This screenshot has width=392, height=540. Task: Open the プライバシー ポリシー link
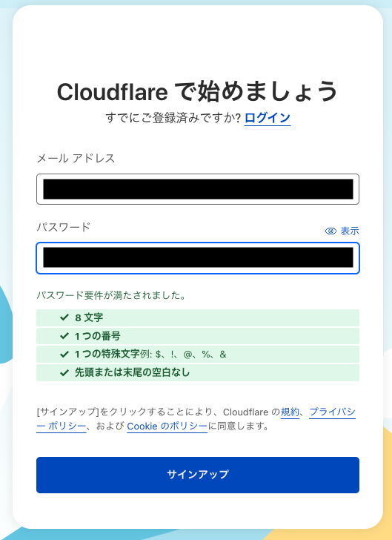tap(333, 412)
